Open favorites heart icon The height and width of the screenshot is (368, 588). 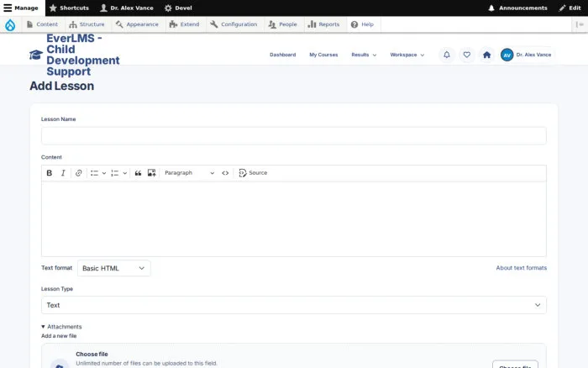(467, 55)
